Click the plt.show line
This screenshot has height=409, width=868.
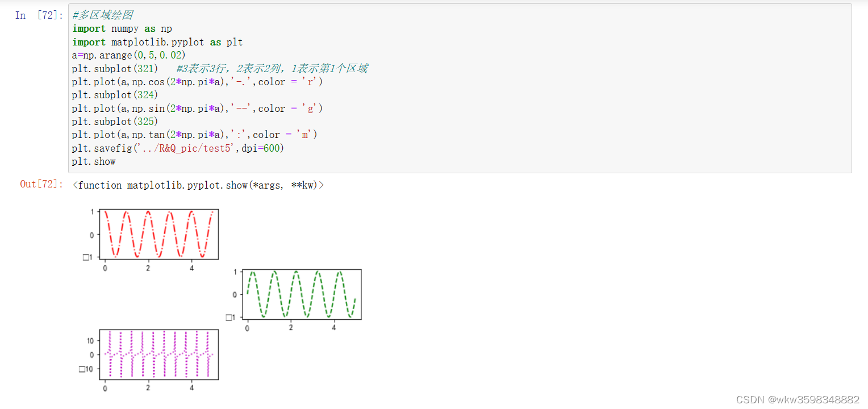[x=93, y=161]
